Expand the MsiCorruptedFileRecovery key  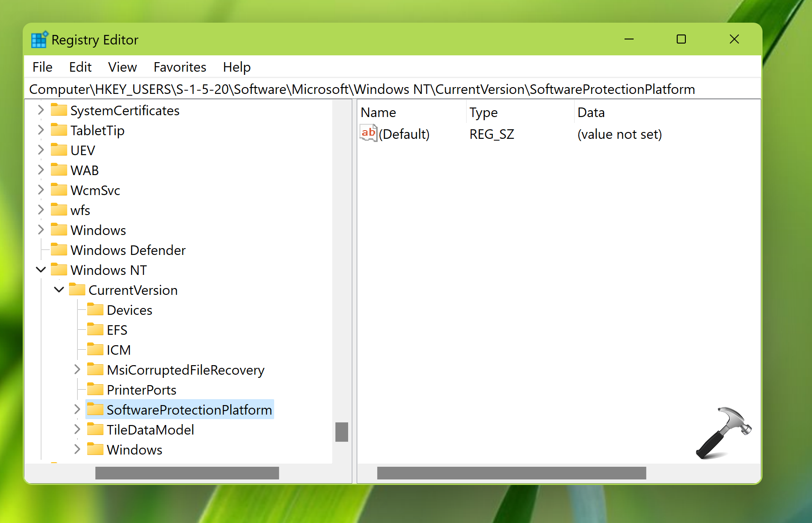coord(77,370)
